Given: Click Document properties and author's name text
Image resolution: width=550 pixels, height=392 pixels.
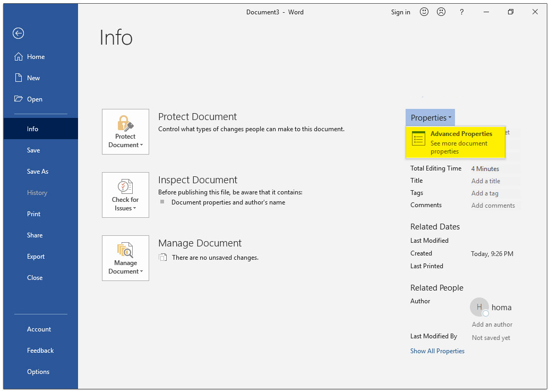Looking at the screenshot, I should [x=228, y=202].
